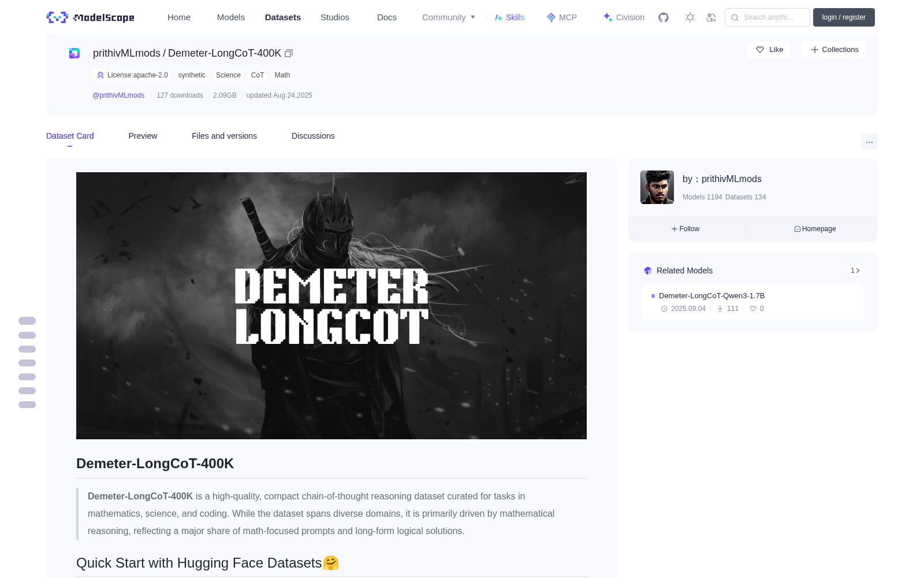Open @prithivMLmods profile link

(x=118, y=95)
